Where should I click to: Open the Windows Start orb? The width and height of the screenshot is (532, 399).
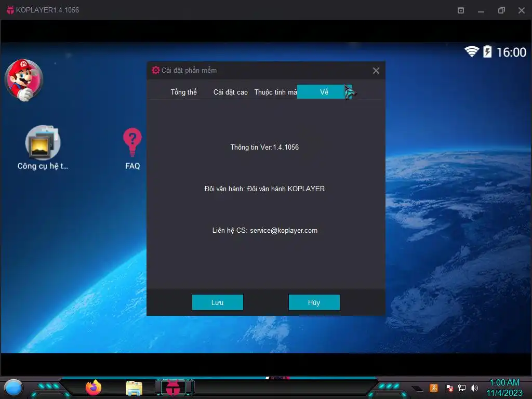click(x=14, y=388)
